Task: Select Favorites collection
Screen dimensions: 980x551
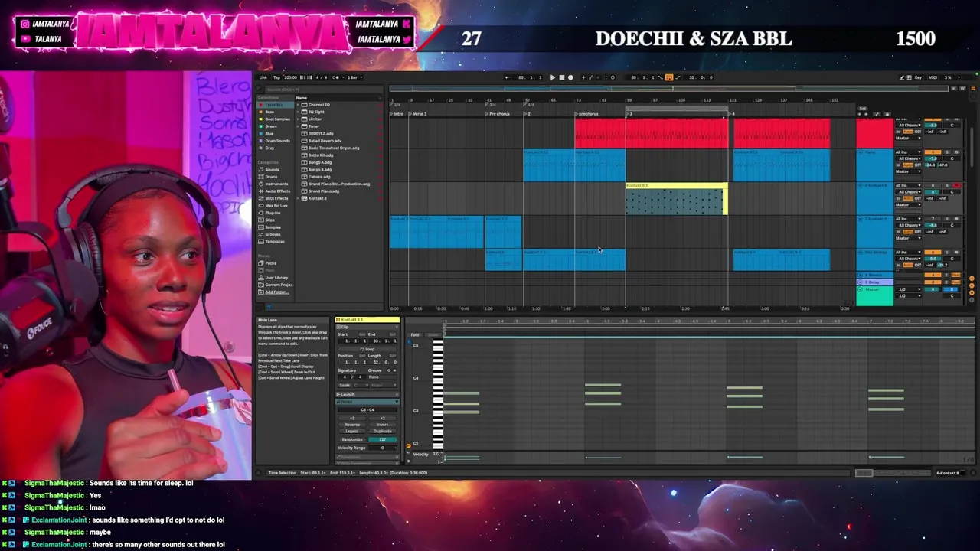Action: point(274,105)
